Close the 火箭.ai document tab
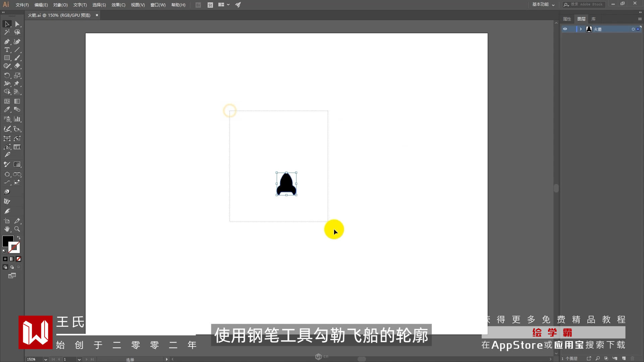 [x=97, y=15]
